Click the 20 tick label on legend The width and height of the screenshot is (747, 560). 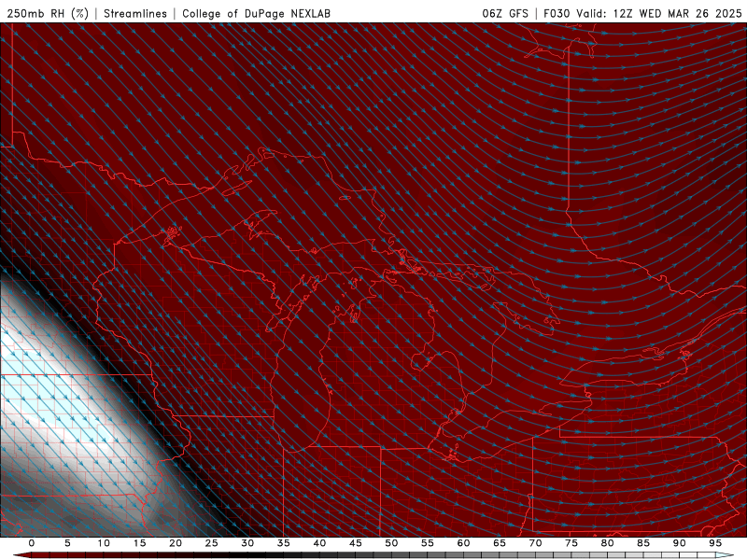176,543
